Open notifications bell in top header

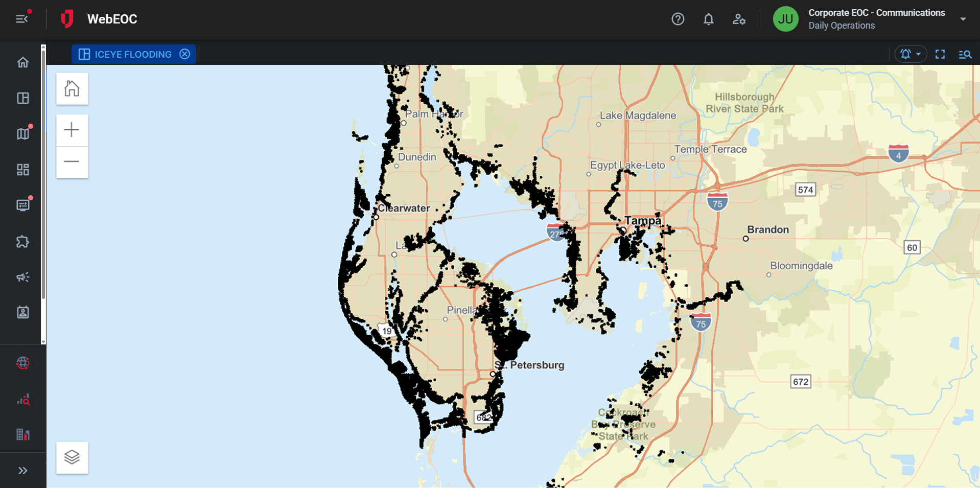click(x=708, y=19)
